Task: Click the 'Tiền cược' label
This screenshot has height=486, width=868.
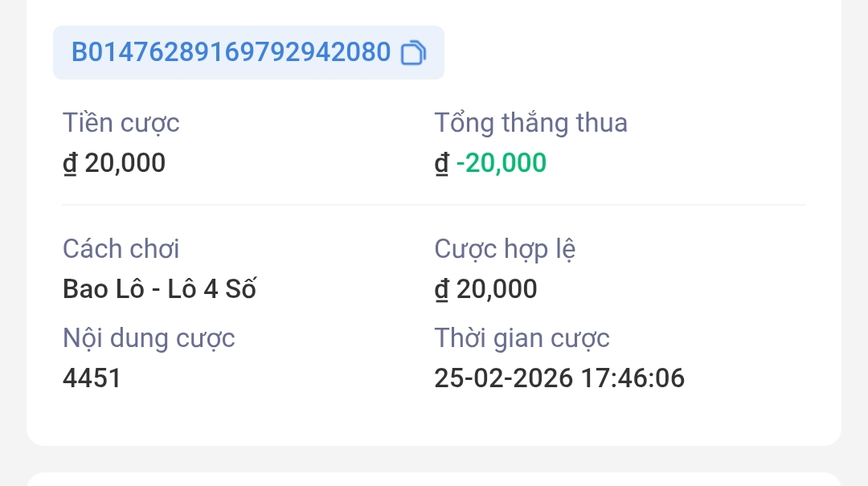Action: pyautogui.click(x=121, y=123)
